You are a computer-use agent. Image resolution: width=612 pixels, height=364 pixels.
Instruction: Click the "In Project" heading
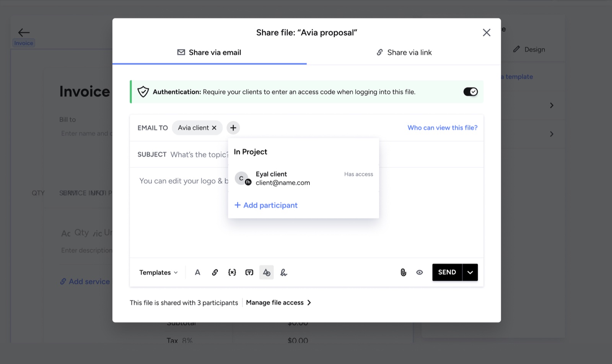click(x=251, y=152)
